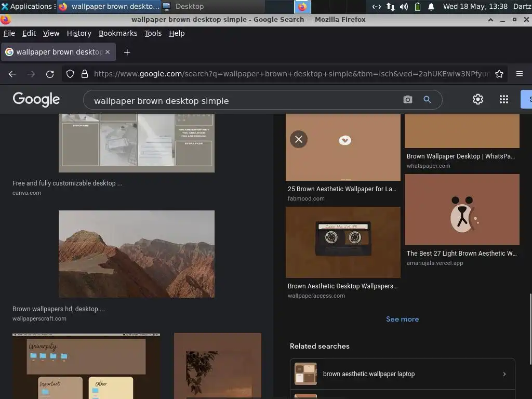
Task: Open the volume control in system tray
Action: (x=404, y=6)
